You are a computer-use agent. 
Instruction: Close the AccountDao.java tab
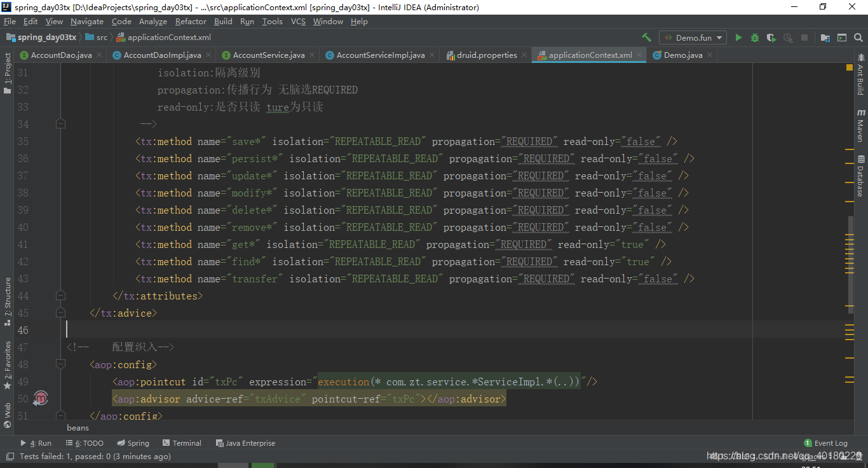99,55
